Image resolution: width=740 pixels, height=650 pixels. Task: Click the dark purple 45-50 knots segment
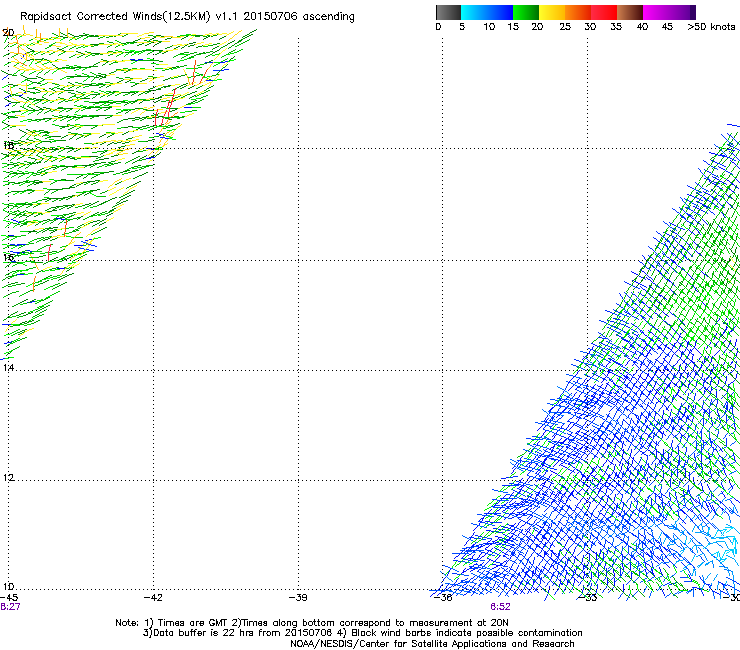point(682,12)
